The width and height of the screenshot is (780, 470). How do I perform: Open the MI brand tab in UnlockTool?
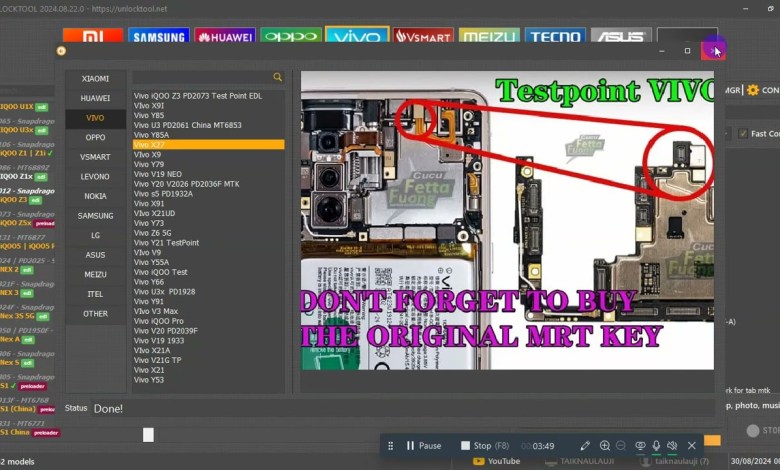pos(93,35)
